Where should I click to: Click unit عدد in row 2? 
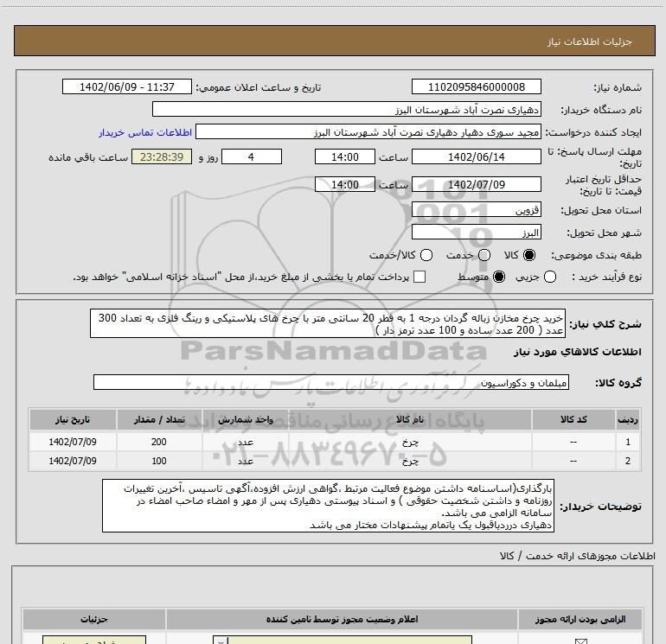point(246,461)
